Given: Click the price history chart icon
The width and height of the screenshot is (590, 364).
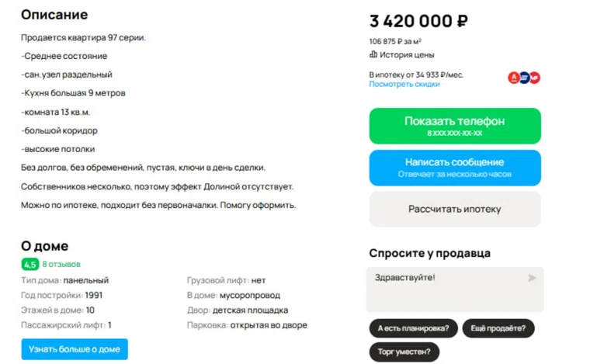Looking at the screenshot, I should click(x=373, y=55).
